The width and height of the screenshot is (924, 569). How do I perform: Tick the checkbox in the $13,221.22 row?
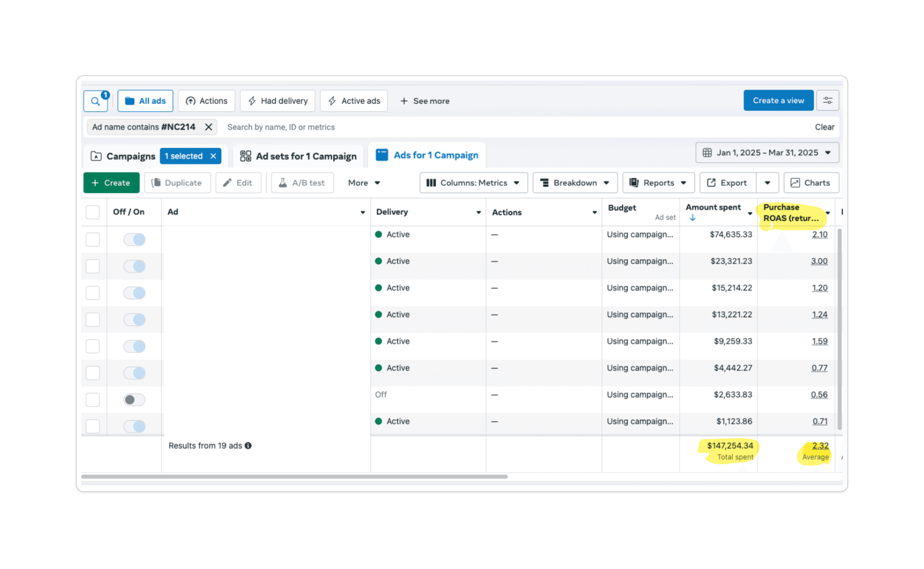93,320
